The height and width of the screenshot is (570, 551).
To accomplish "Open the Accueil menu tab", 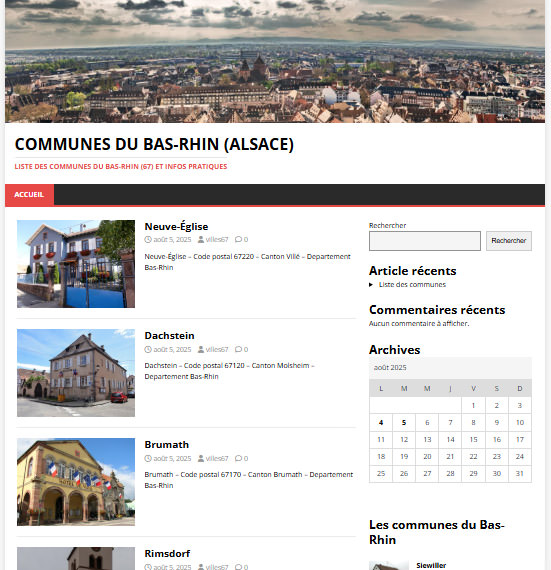I will pyautogui.click(x=29, y=194).
